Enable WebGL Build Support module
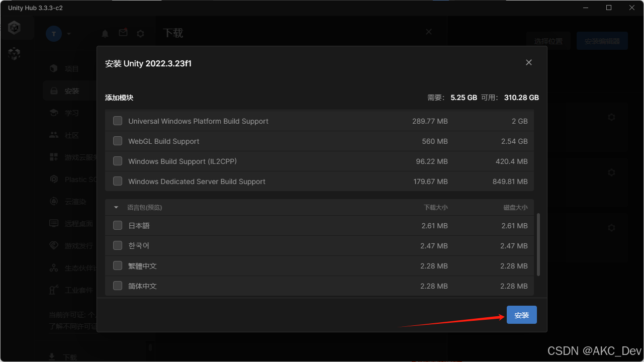Screen dimensions: 644x362 click(118, 141)
